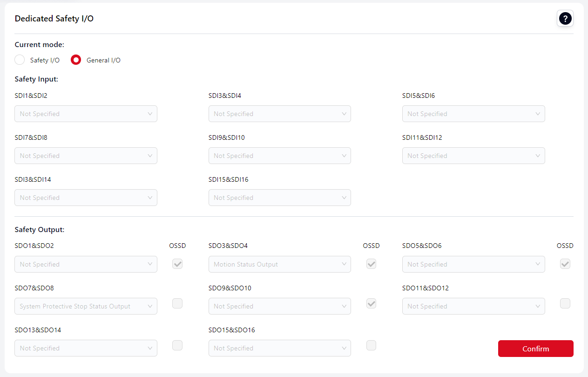588x377 pixels.
Task: Select the Safety I/O radio button
Action: [20, 60]
